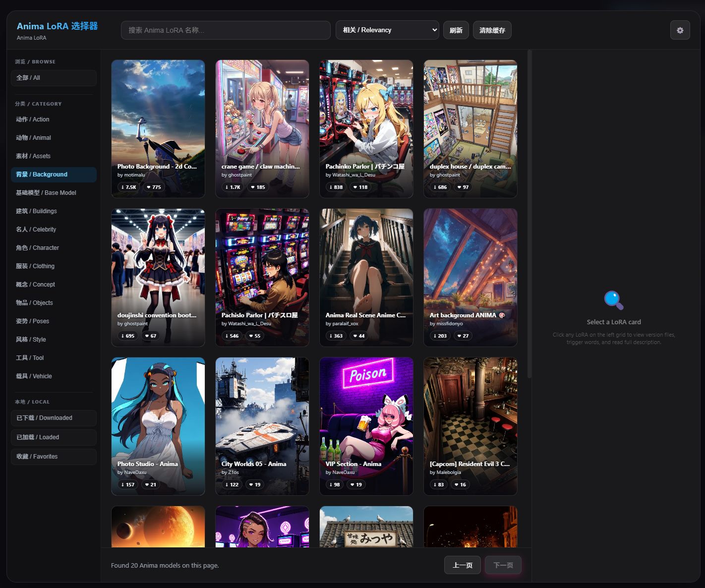Click likes badge 19 on City Worlds 05 card

pyautogui.click(x=254, y=484)
